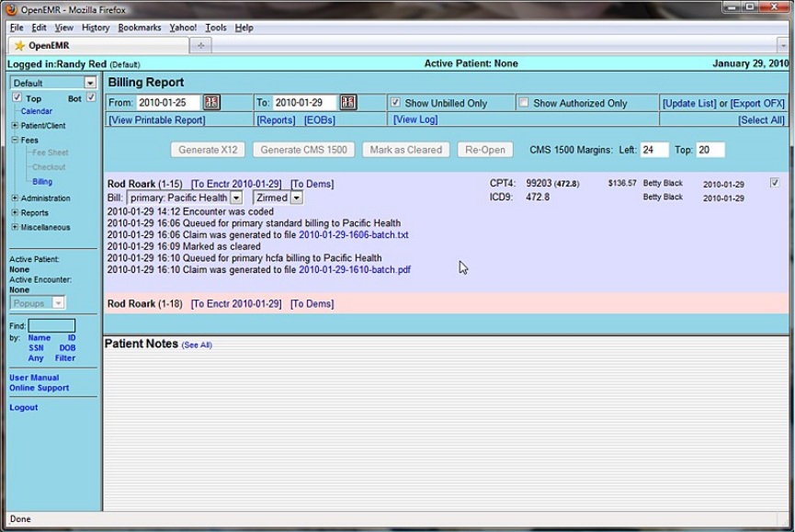The width and height of the screenshot is (795, 532).
Task: Open To Enctr link for Rod Roark 1-15
Action: click(236, 184)
